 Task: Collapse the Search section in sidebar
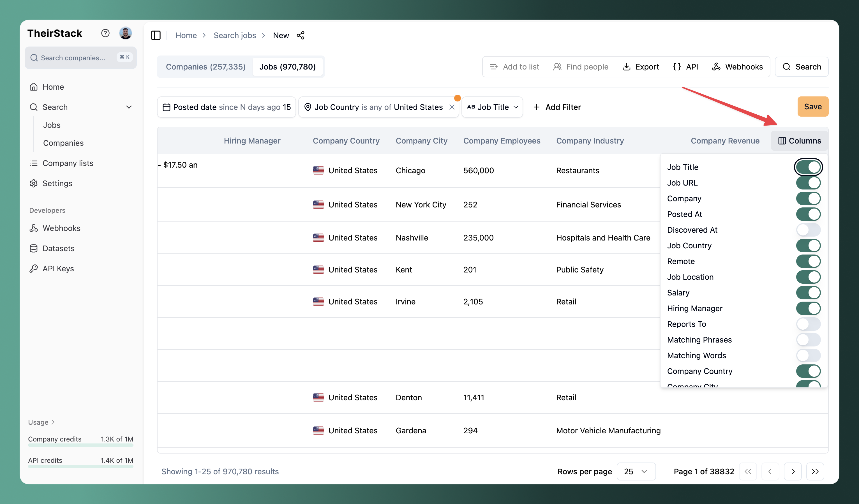pyautogui.click(x=128, y=107)
